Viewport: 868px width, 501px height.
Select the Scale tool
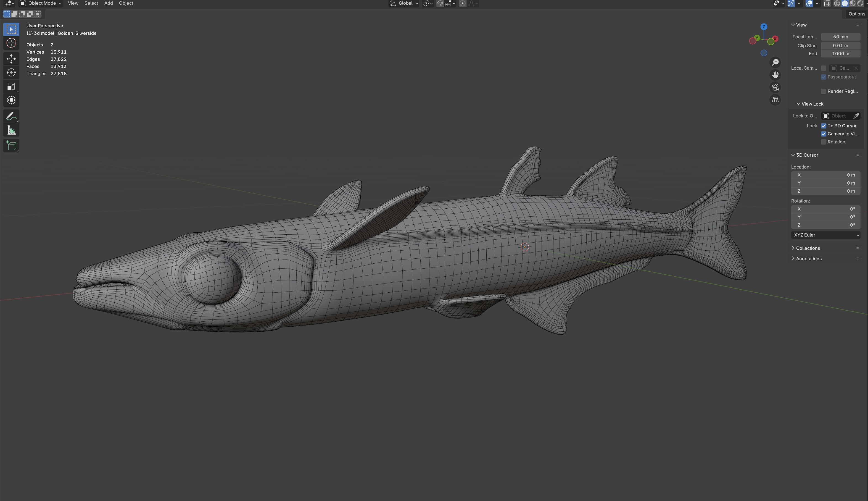[11, 86]
